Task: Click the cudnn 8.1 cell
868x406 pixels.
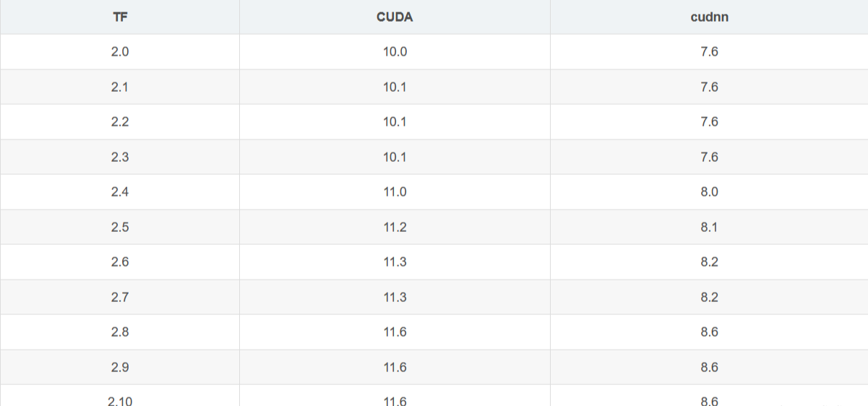Action: [709, 227]
